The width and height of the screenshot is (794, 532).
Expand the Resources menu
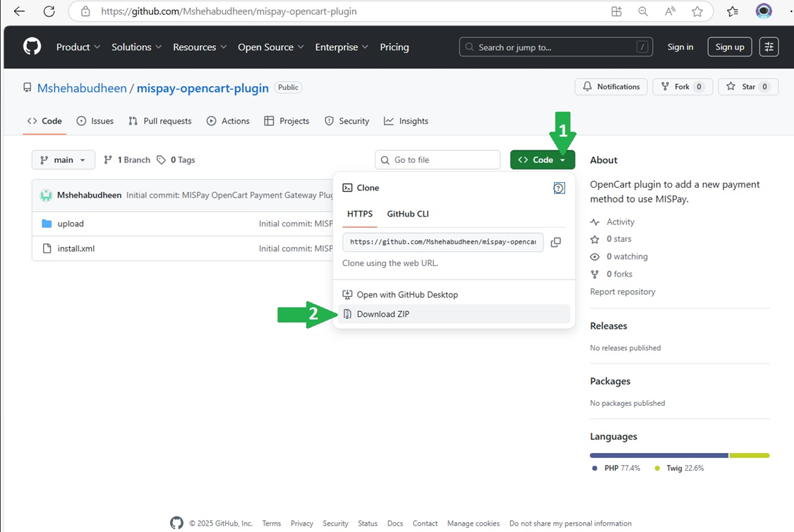[200, 47]
